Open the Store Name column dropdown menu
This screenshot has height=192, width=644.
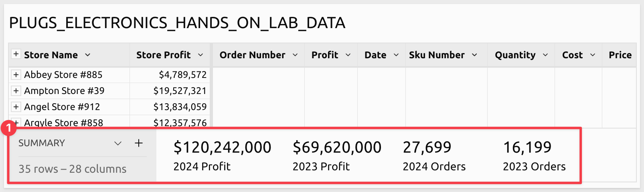click(87, 55)
